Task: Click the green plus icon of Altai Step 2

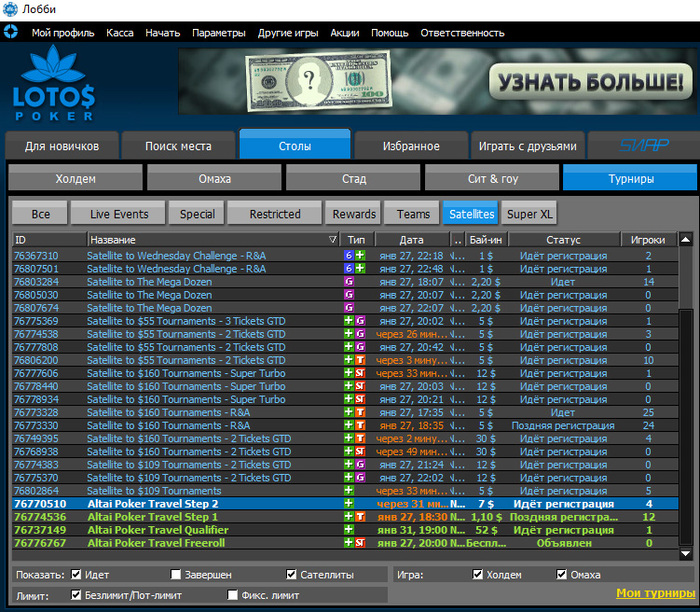Action: pyautogui.click(x=349, y=504)
